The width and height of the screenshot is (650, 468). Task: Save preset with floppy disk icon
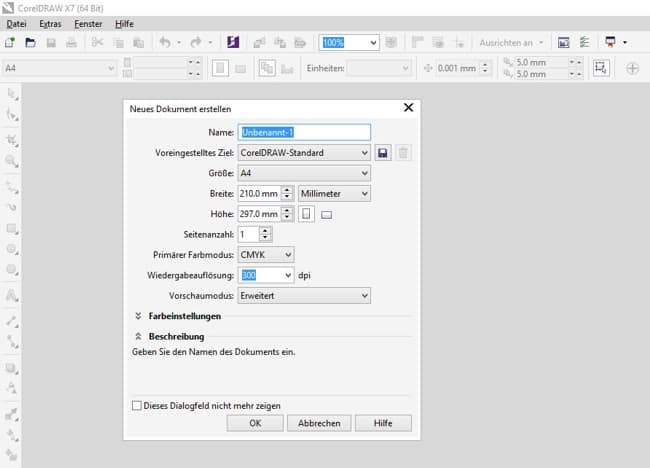click(383, 153)
